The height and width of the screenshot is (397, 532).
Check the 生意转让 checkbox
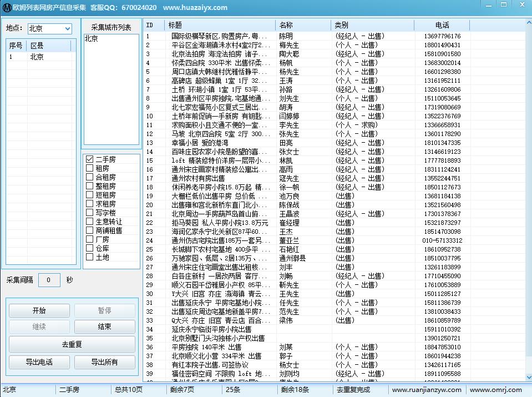tap(89, 222)
